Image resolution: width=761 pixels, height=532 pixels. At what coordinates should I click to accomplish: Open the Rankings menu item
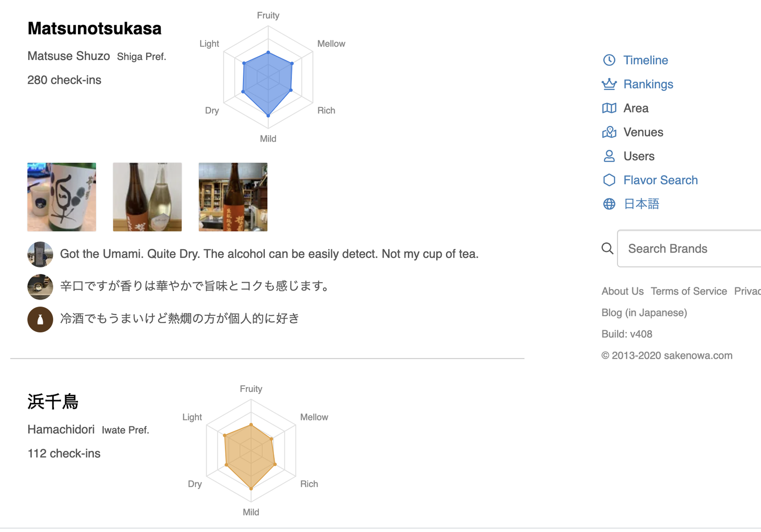[648, 84]
